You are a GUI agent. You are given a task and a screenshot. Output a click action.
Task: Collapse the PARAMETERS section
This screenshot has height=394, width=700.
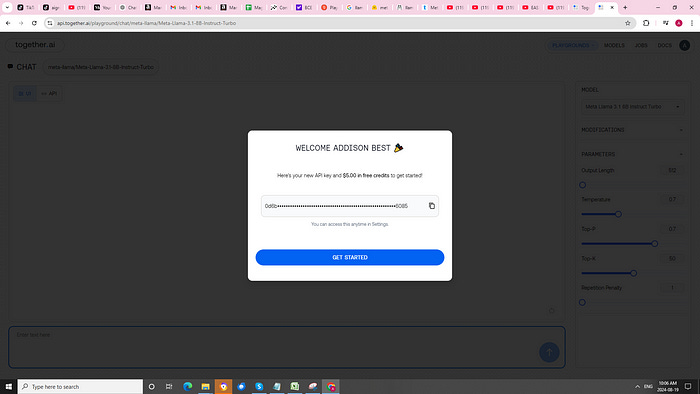pos(632,154)
